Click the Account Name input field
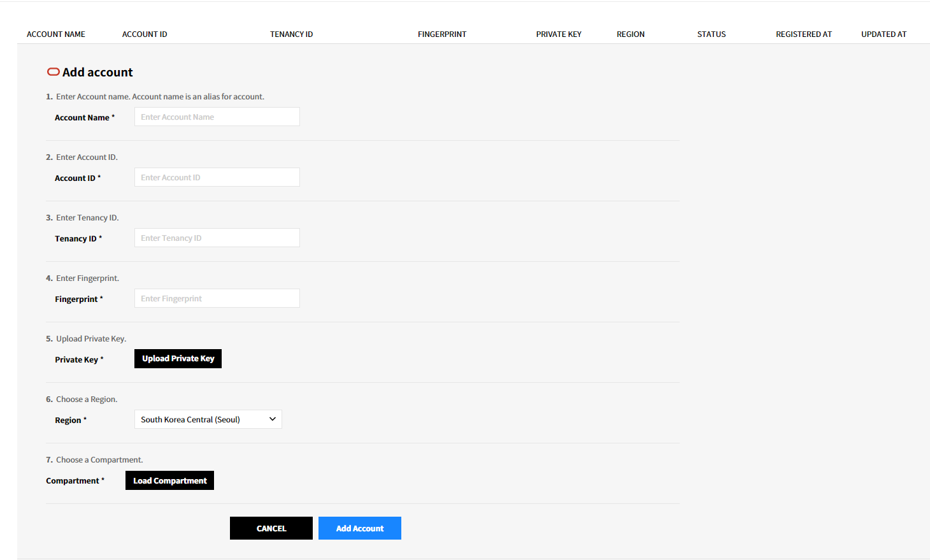 click(x=217, y=117)
